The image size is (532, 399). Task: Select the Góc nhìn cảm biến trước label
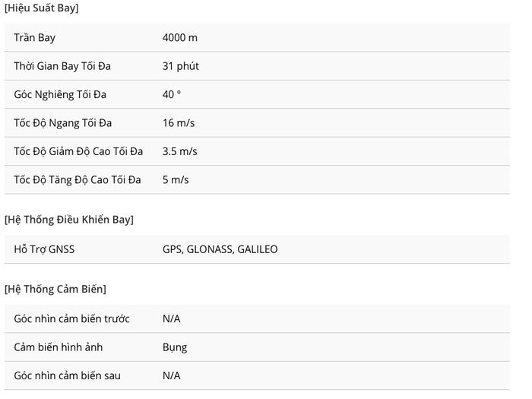coord(72,319)
